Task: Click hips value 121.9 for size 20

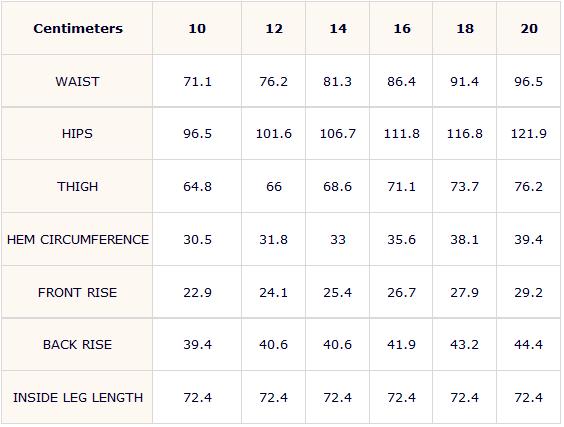Action: coord(529,134)
